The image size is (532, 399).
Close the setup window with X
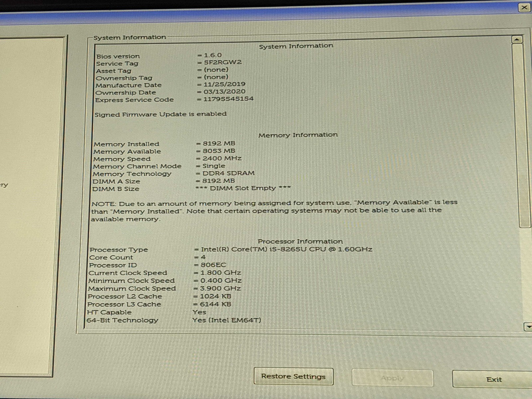(524, 7)
